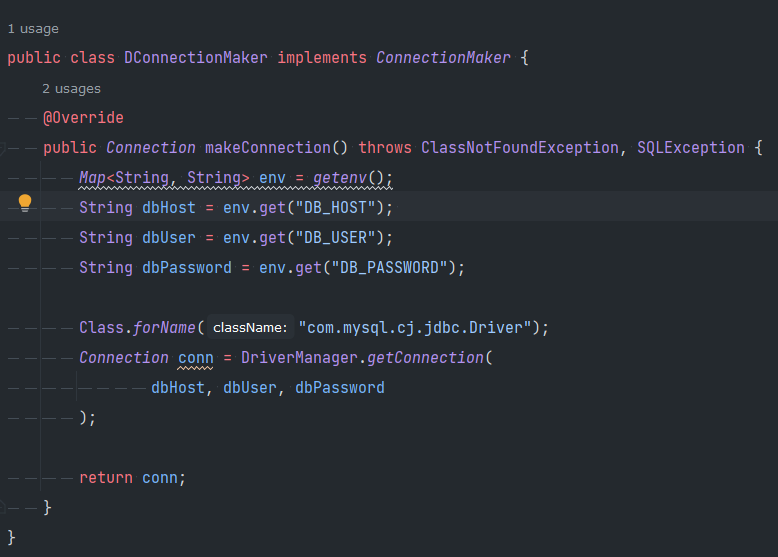The image size is (778, 557).
Task: Click the "DB_PASSWORD" string literal
Action: pos(389,267)
